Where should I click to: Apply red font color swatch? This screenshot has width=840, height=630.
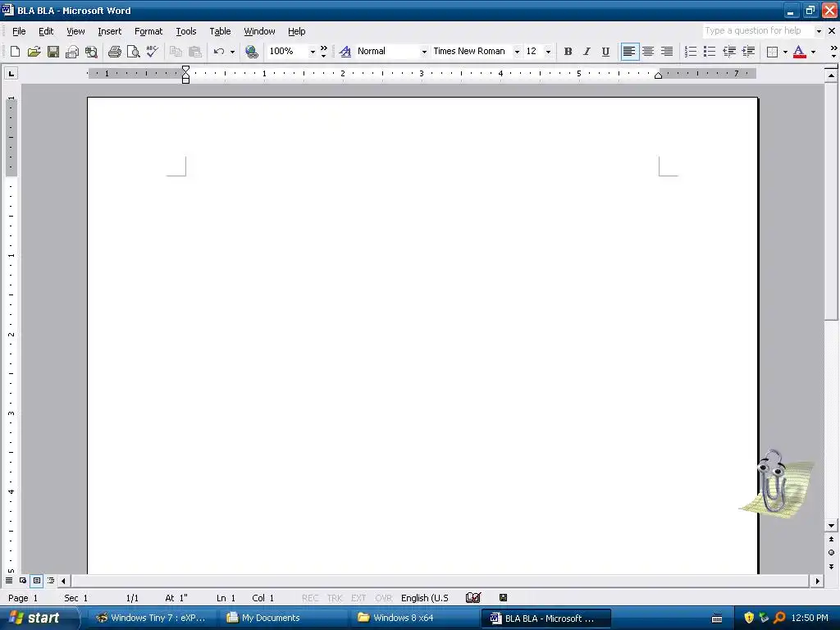(799, 52)
